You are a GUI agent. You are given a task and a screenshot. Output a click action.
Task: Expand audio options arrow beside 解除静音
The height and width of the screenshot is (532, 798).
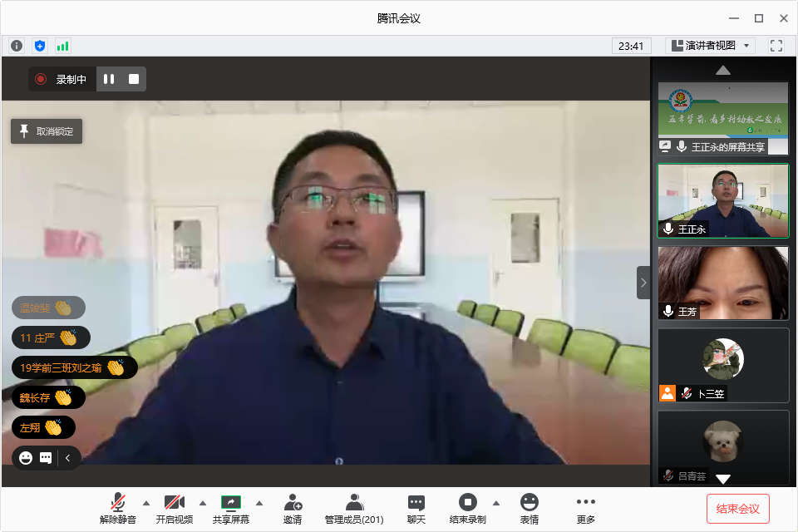point(146,503)
